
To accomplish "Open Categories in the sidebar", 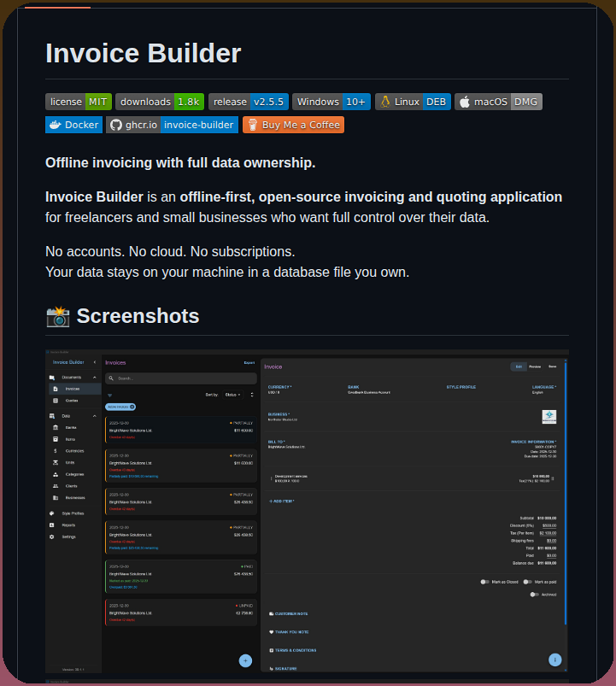I will (x=74, y=474).
